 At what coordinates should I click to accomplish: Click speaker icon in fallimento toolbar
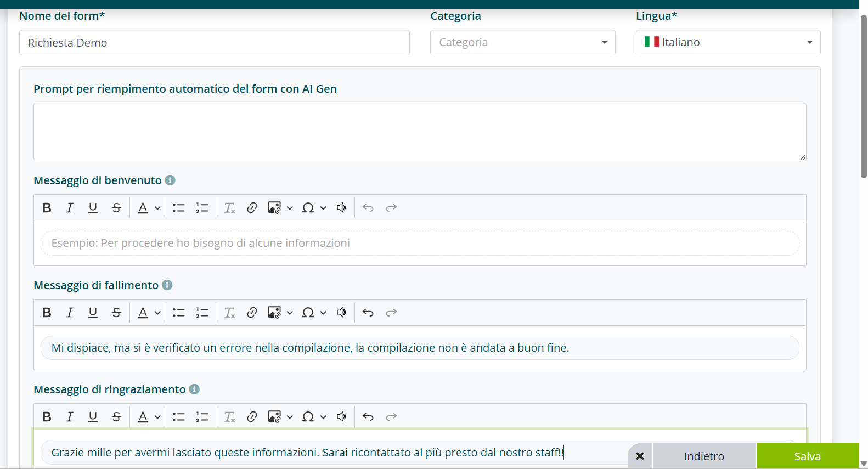click(341, 313)
